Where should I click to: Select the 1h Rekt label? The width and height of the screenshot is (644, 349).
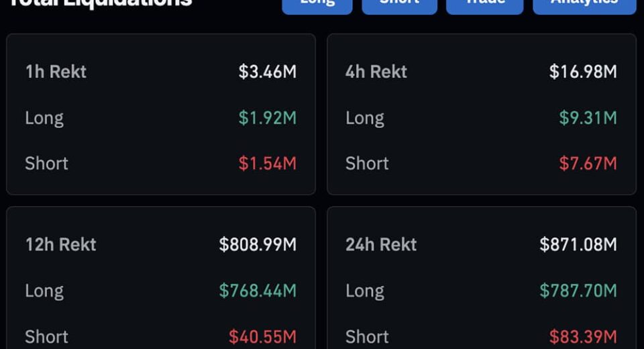click(x=56, y=72)
